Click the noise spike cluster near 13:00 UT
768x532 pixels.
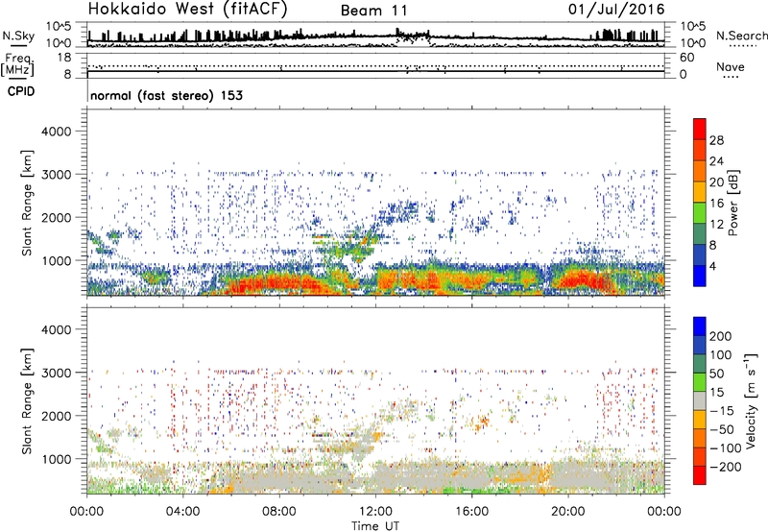[x=413, y=36]
